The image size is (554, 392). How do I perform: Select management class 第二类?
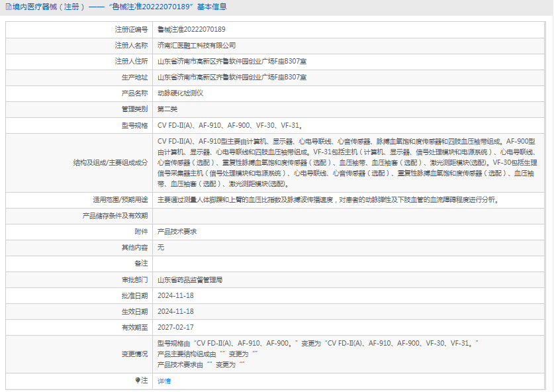pyautogui.click(x=167, y=109)
